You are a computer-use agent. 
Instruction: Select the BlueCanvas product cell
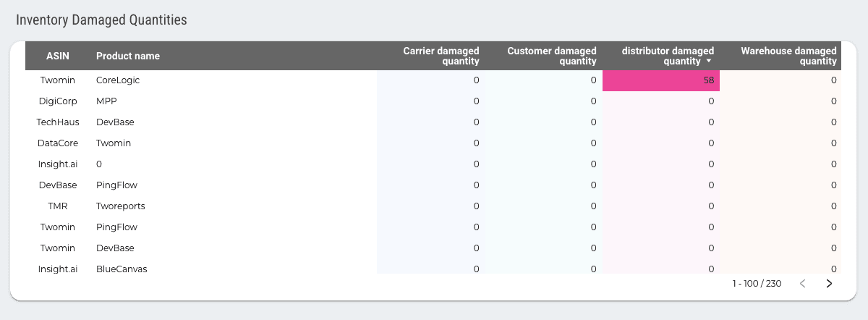(122, 269)
